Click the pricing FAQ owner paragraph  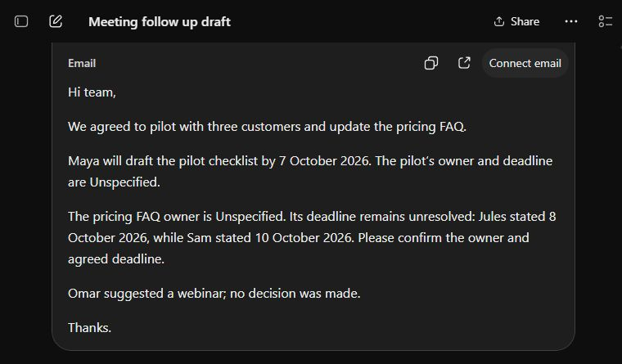pyautogui.click(x=312, y=238)
